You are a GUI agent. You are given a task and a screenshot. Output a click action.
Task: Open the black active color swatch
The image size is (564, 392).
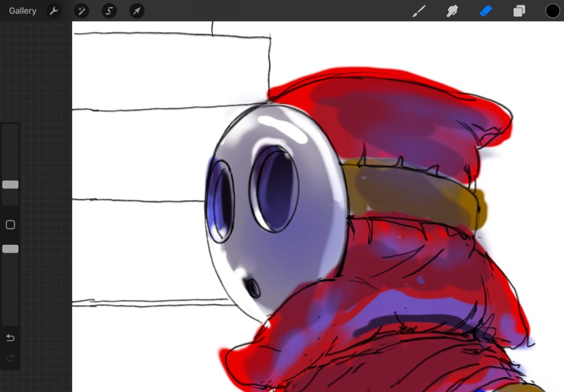click(553, 11)
